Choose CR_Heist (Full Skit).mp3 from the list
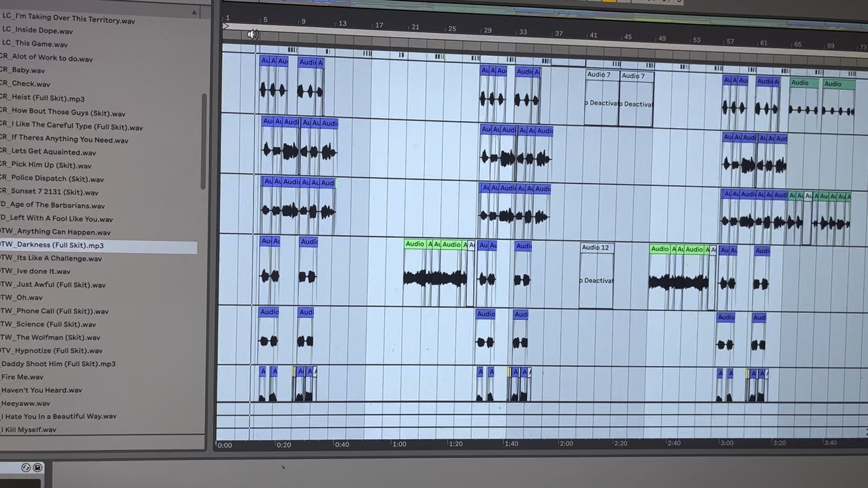This screenshot has width=868, height=488. [x=42, y=98]
